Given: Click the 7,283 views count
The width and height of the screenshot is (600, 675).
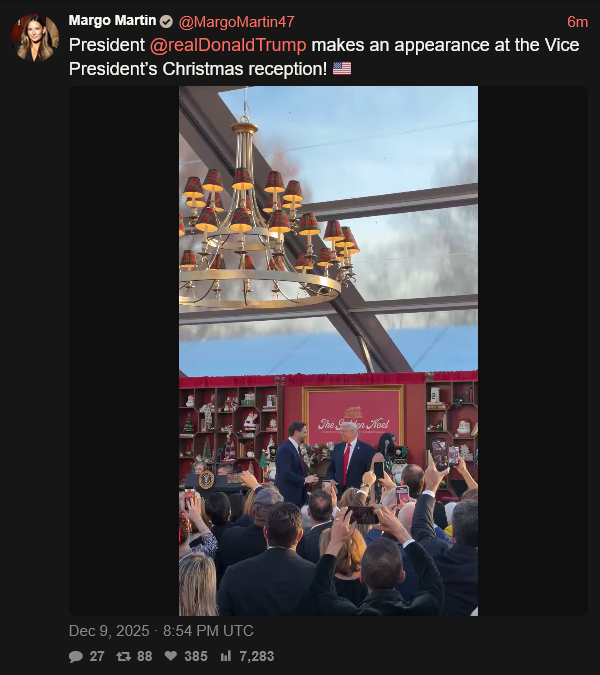Looking at the screenshot, I should pyautogui.click(x=257, y=656).
